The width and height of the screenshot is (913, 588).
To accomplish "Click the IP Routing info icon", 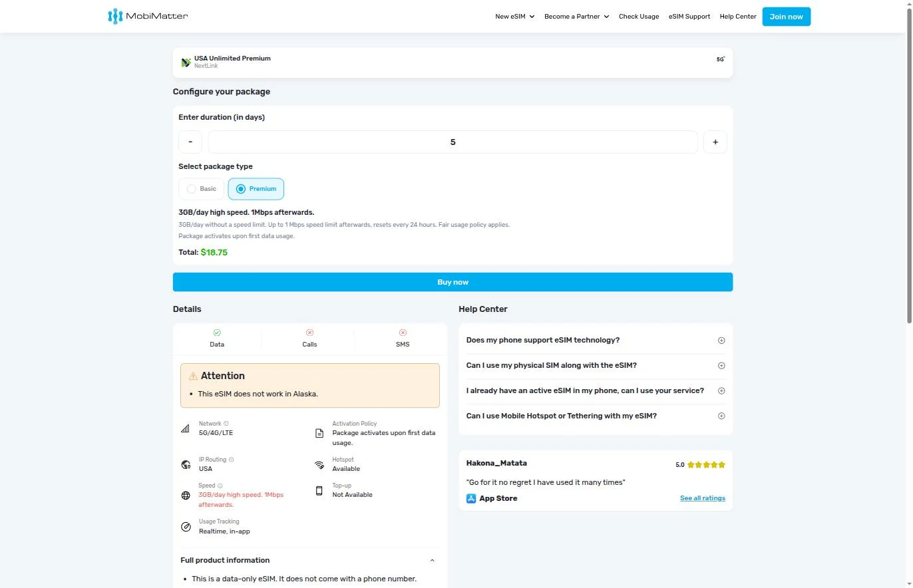I will pos(231,460).
